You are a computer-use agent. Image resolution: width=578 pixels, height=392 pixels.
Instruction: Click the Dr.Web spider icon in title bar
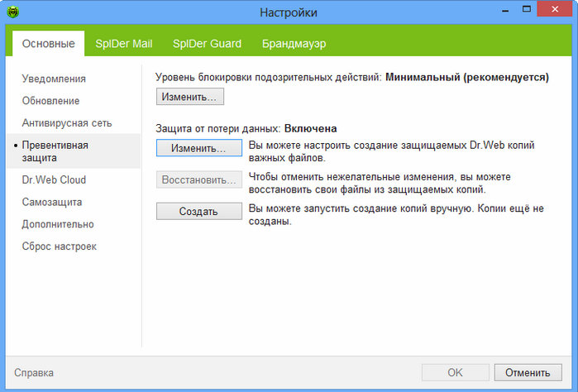coord(13,12)
